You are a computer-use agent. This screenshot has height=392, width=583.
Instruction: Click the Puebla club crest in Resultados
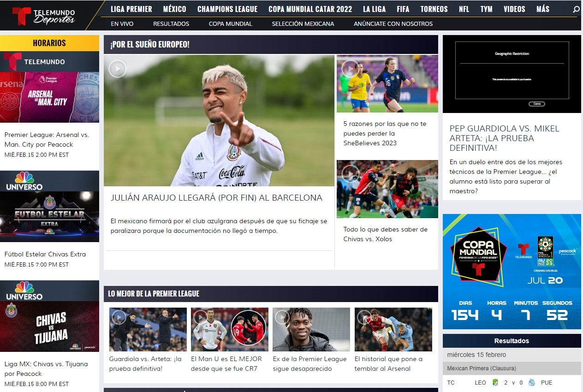tap(531, 382)
